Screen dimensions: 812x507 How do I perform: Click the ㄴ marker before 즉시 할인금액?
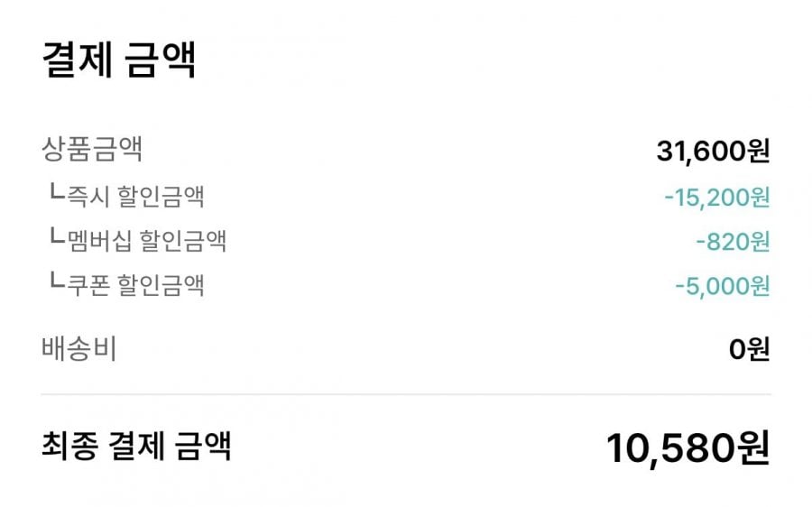point(57,191)
